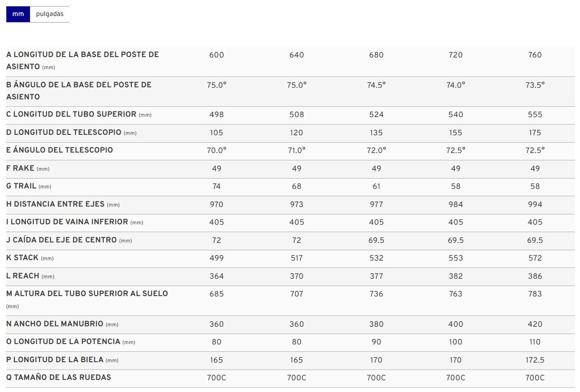This screenshot has height=392, width=580.
Task: Select the Rake row label
Action: click(x=28, y=169)
